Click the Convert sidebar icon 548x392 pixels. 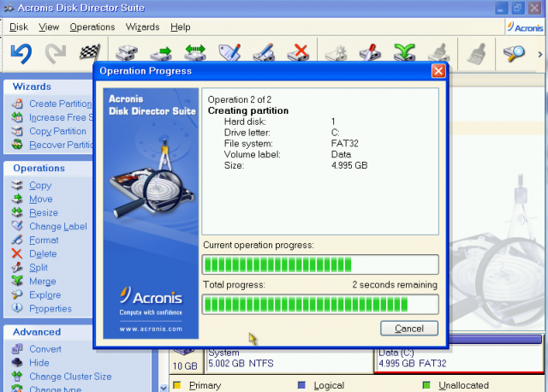(x=17, y=348)
